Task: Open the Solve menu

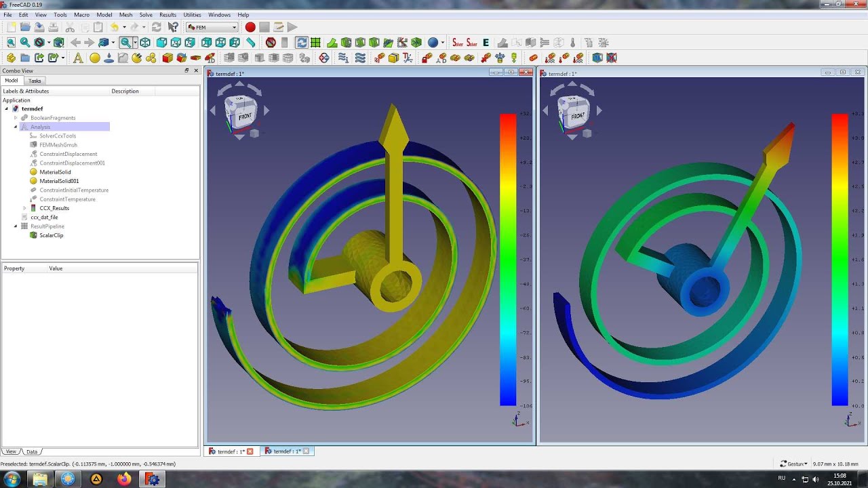Action: 146,14
